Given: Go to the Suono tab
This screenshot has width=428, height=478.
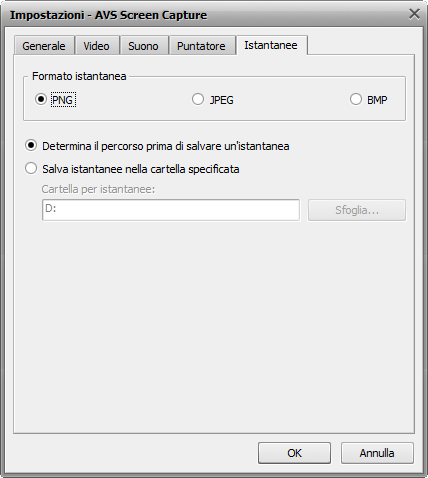Looking at the screenshot, I should 144,46.
